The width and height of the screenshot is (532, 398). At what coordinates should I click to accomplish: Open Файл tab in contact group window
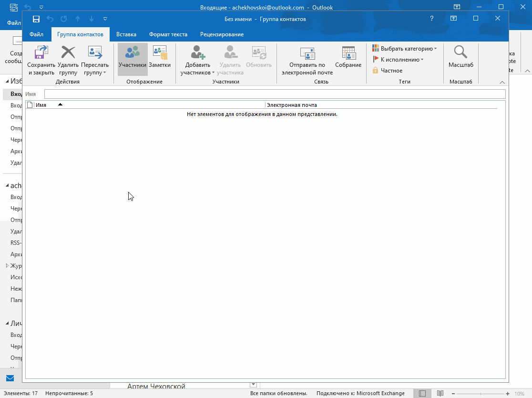(36, 34)
